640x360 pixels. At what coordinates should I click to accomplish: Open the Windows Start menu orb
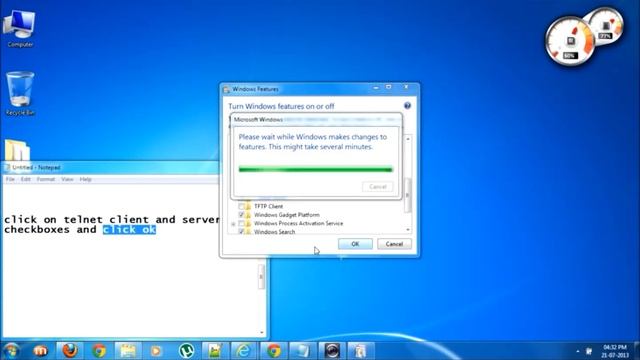click(11, 351)
